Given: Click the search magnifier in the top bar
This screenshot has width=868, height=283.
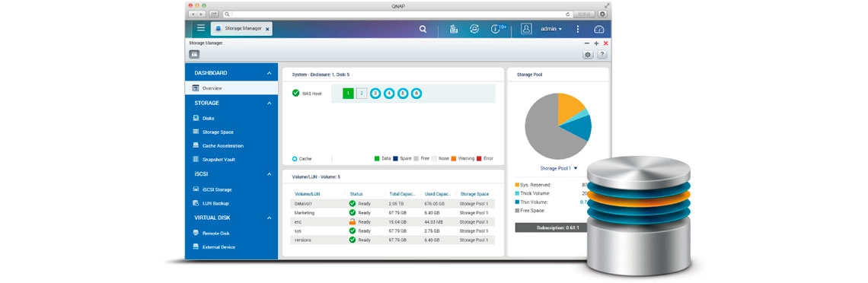Looking at the screenshot, I should [423, 30].
